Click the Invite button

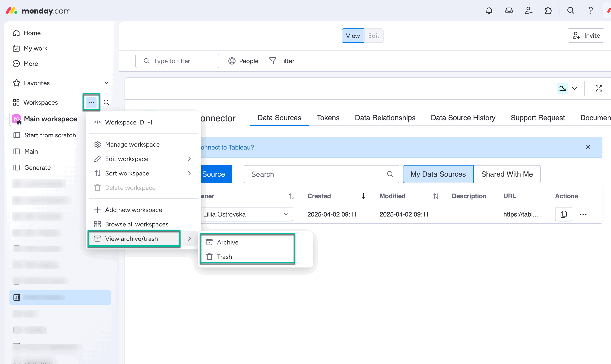coord(586,35)
